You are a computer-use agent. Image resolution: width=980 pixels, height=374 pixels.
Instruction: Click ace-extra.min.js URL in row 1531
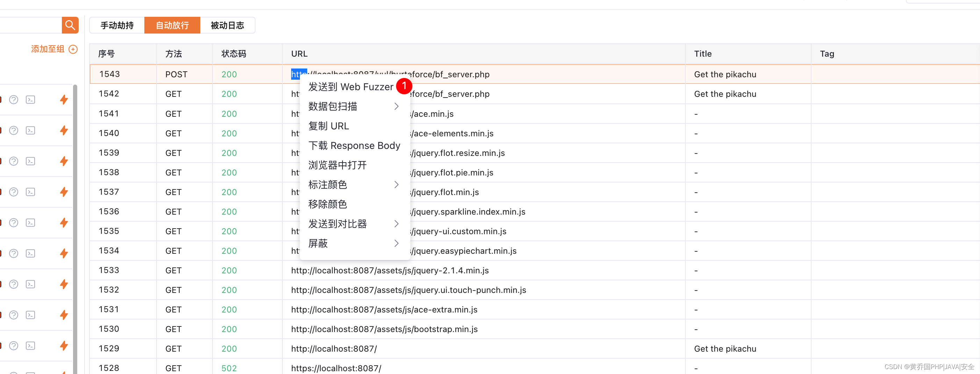(x=384, y=310)
